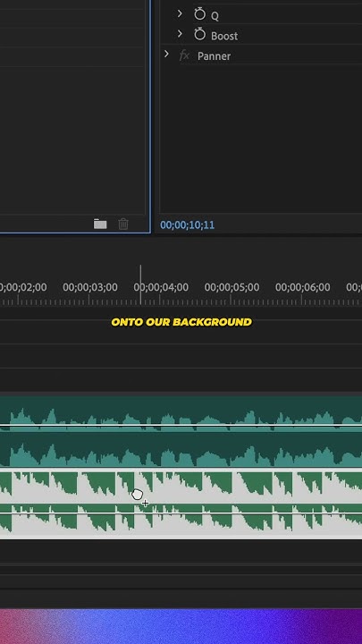
Task: Click the 00;00;10;11 timecode field
Action: pos(187,225)
